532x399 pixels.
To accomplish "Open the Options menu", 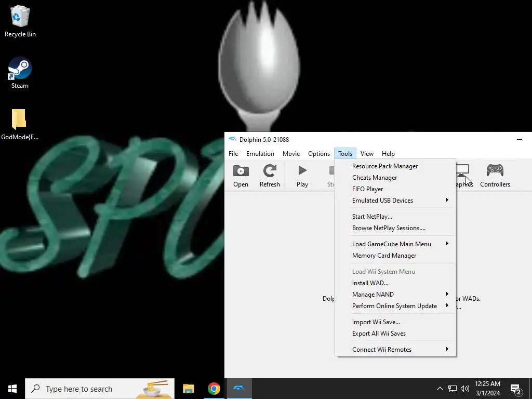I will [x=319, y=154].
